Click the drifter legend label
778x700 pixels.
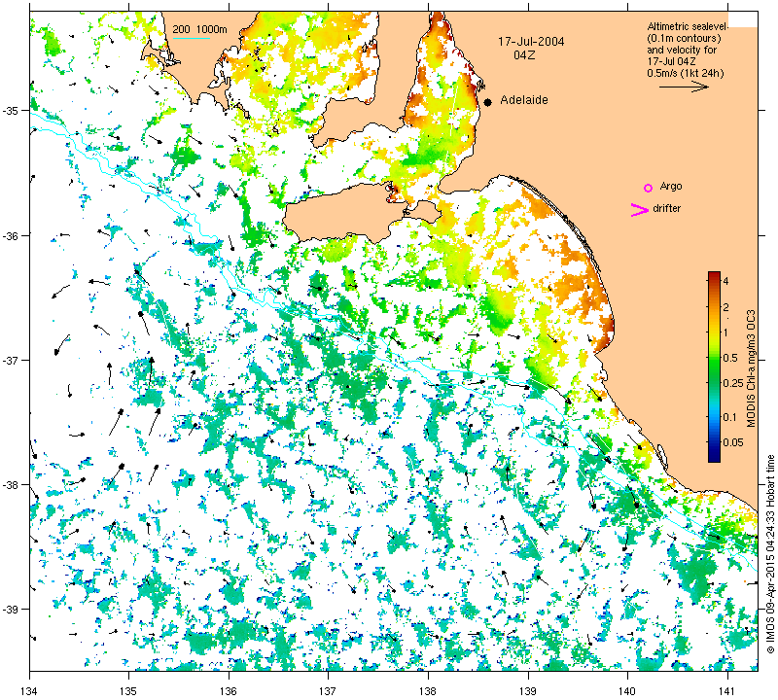point(666,208)
